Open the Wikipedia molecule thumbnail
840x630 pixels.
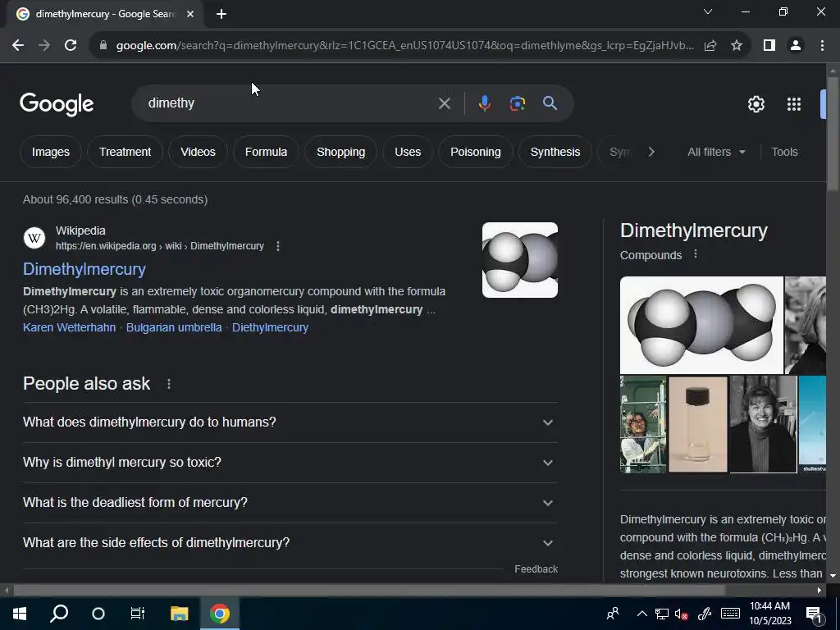[519, 260]
